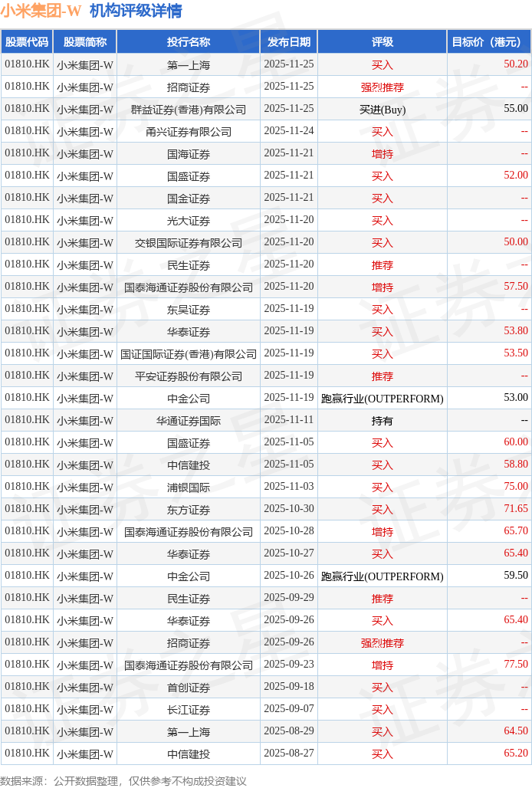Click target price 52.00 cell
Viewport: 532px width, 788px height.
[489, 176]
